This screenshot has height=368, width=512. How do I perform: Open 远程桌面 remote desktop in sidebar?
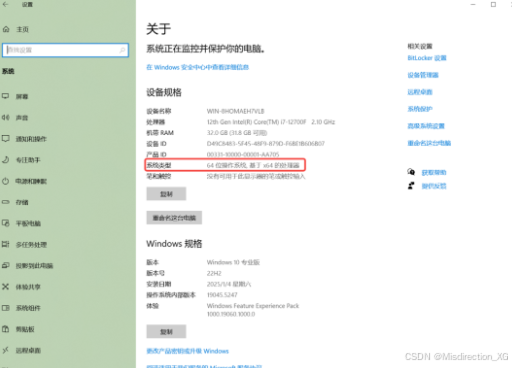tap(28, 350)
